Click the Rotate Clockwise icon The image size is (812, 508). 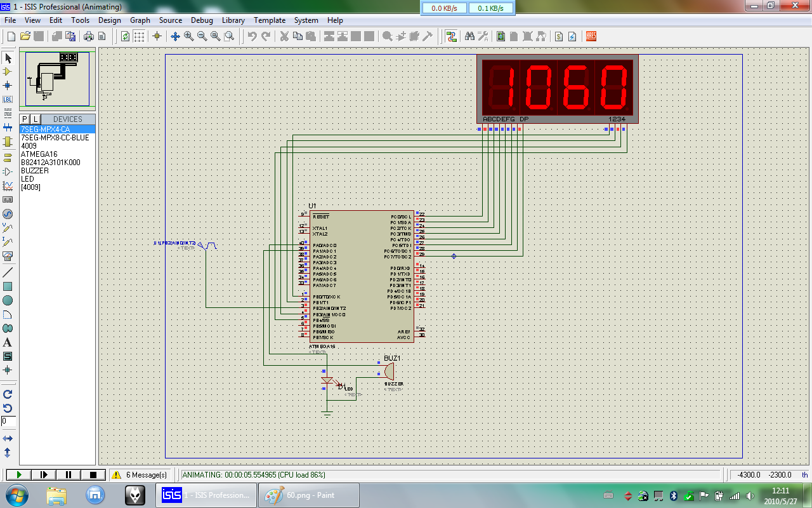pyautogui.click(x=8, y=394)
